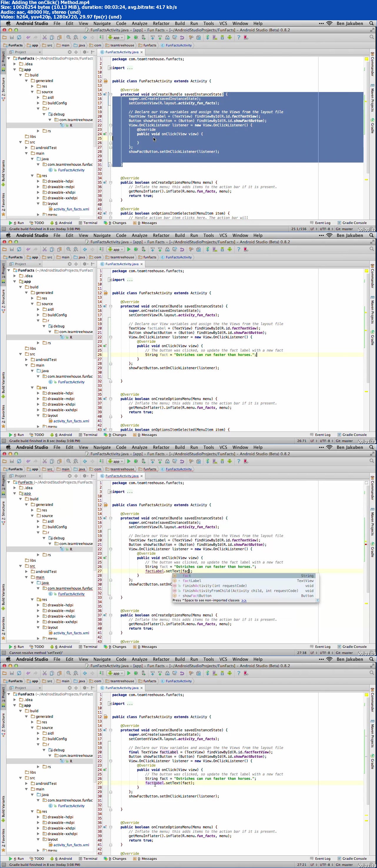Toggle the 9: Changes tool window in third frame
This screenshot has height=868, width=377.
[x=115, y=647]
